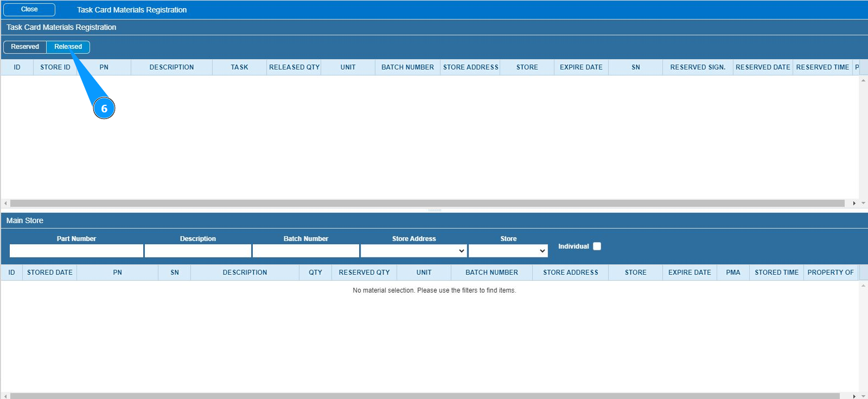Sort upper table by DESCRIPTION column
The image size is (868, 399).
(172, 67)
